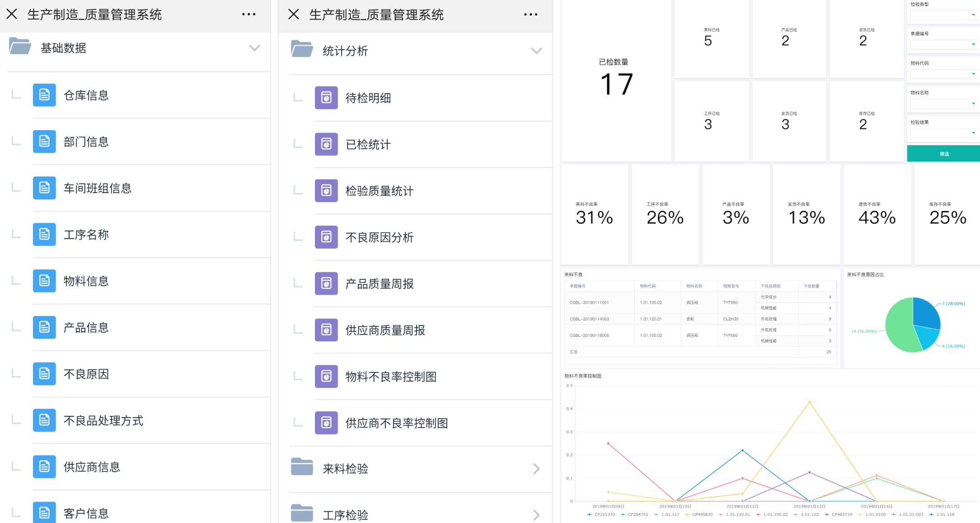980x523 pixels.
Task: Expand the 来料检验 folder arrow
Action: click(536, 469)
